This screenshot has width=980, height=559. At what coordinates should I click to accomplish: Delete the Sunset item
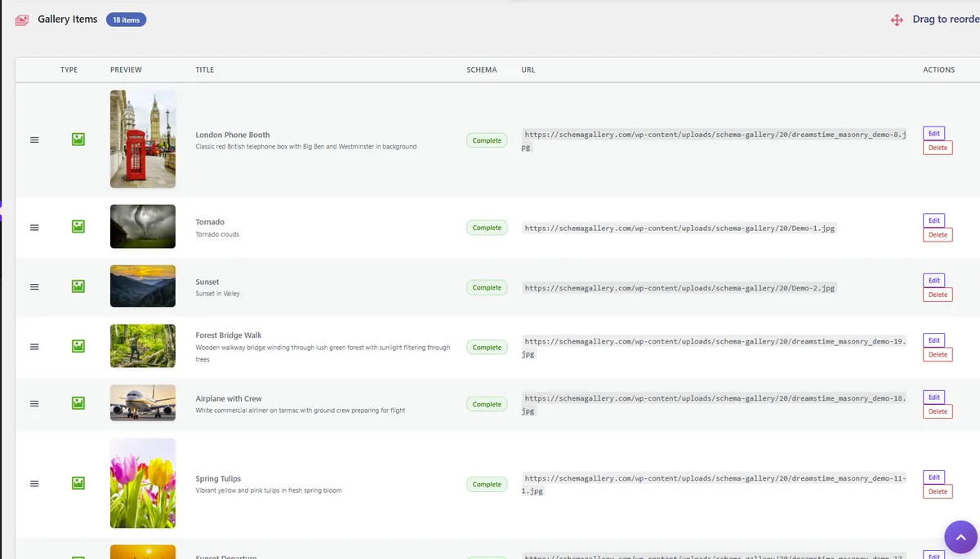938,295
